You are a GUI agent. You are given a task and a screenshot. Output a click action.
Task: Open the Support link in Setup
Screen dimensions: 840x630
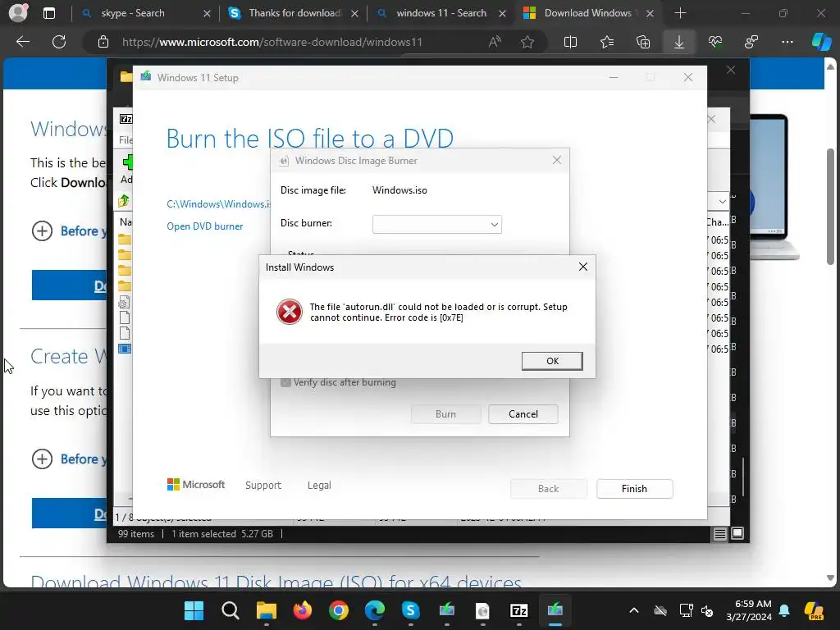point(263,486)
